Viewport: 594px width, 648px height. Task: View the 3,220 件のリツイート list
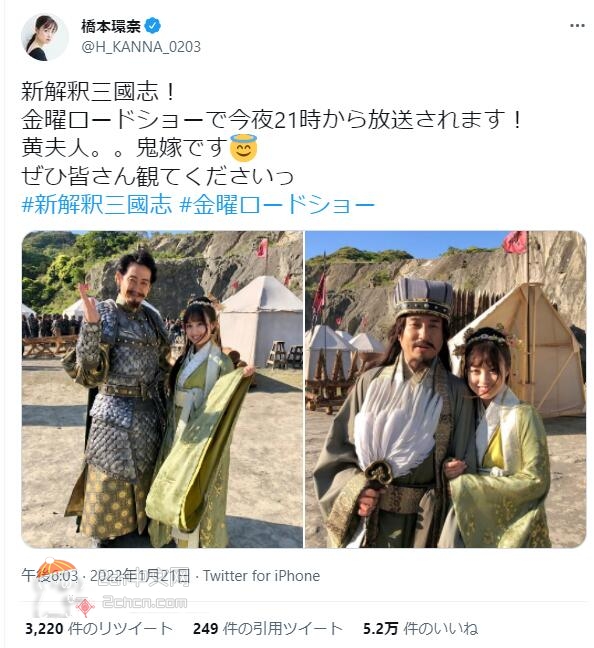(99, 629)
